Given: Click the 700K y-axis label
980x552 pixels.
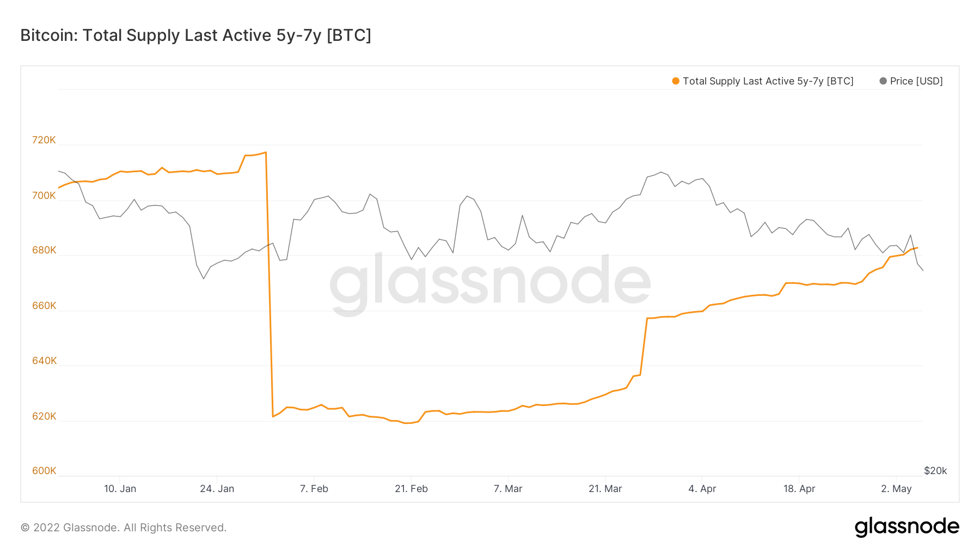Looking at the screenshot, I should point(44,196).
